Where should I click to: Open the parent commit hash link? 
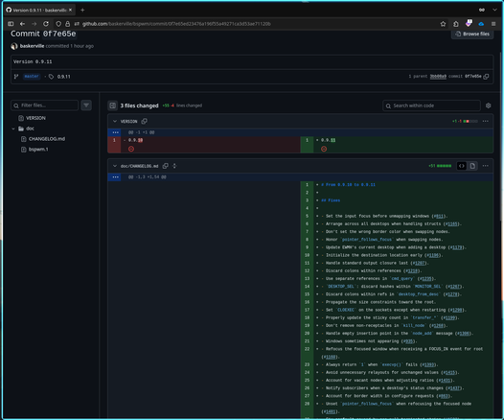point(438,77)
